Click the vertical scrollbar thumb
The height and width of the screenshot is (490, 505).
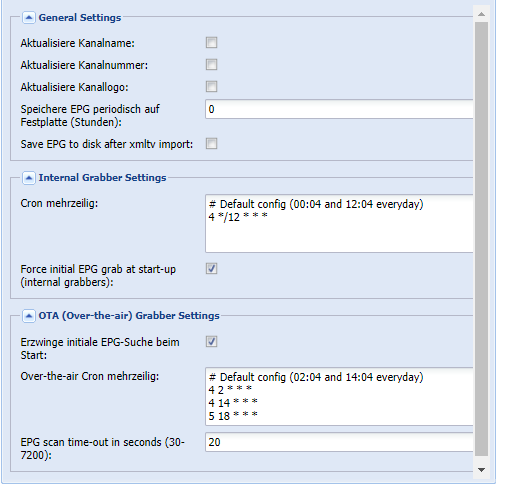point(481,239)
